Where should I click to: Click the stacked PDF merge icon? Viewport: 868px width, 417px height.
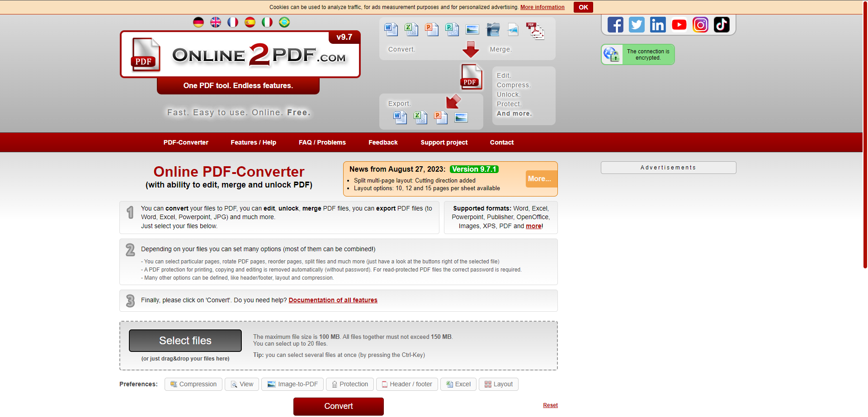tap(535, 31)
